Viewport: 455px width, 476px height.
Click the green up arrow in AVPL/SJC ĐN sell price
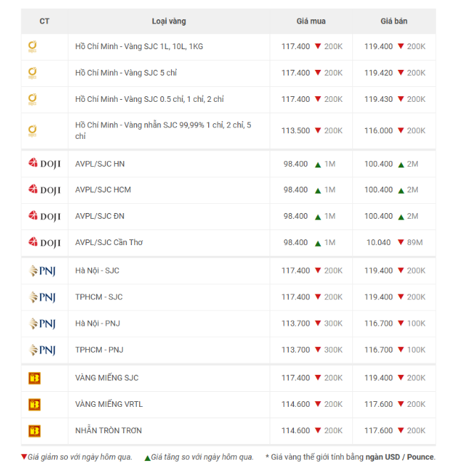point(401,217)
